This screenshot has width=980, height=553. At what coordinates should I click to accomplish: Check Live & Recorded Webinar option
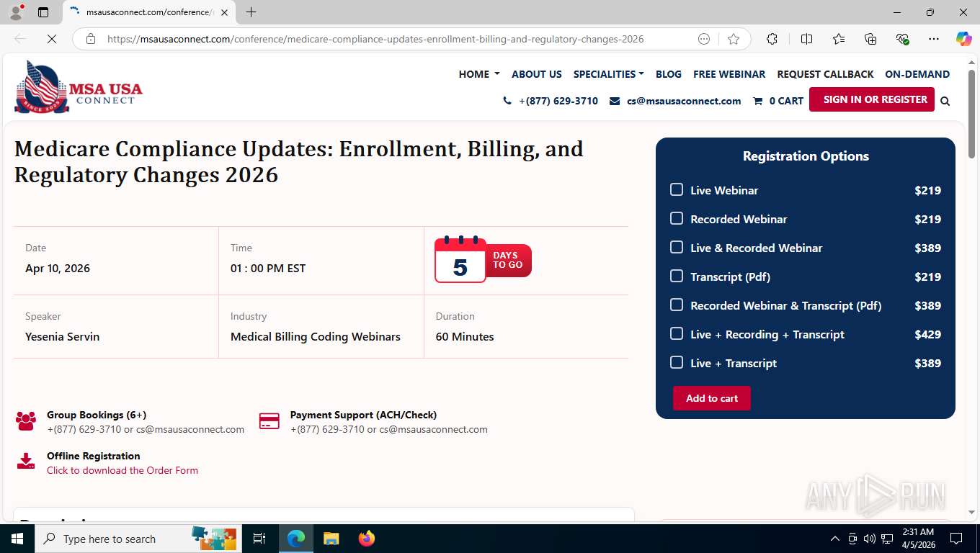click(677, 247)
